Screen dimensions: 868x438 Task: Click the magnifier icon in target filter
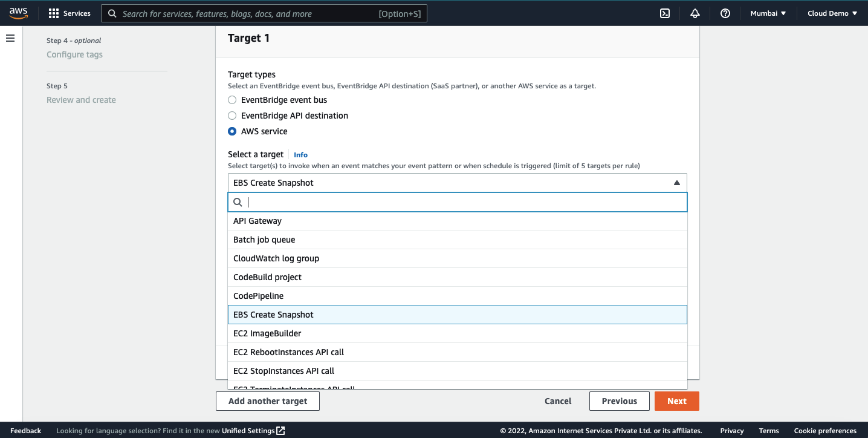(238, 202)
